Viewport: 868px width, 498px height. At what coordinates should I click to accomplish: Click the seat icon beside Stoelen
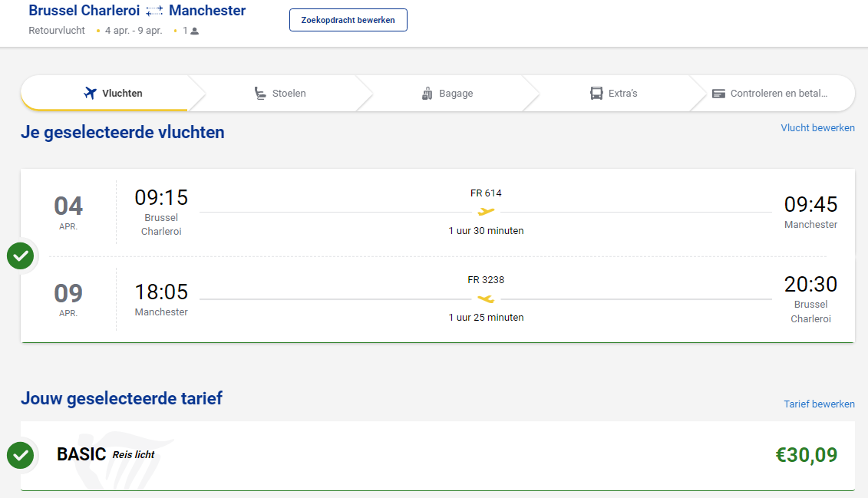[x=260, y=94]
